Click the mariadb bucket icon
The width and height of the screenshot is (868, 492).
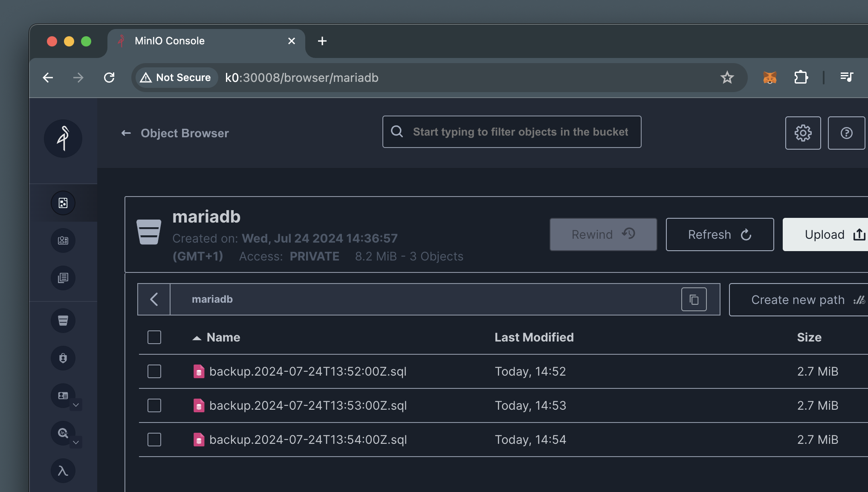[149, 232]
